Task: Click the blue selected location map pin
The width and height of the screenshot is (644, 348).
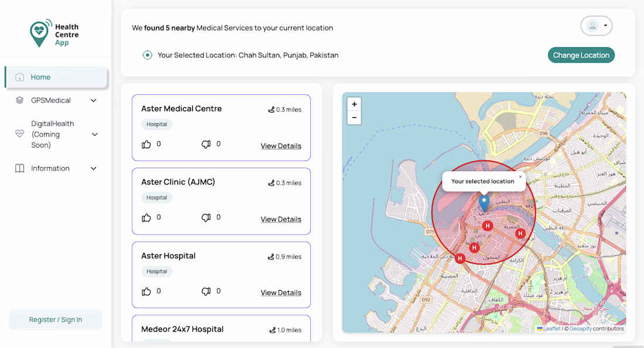Action: pyautogui.click(x=484, y=203)
